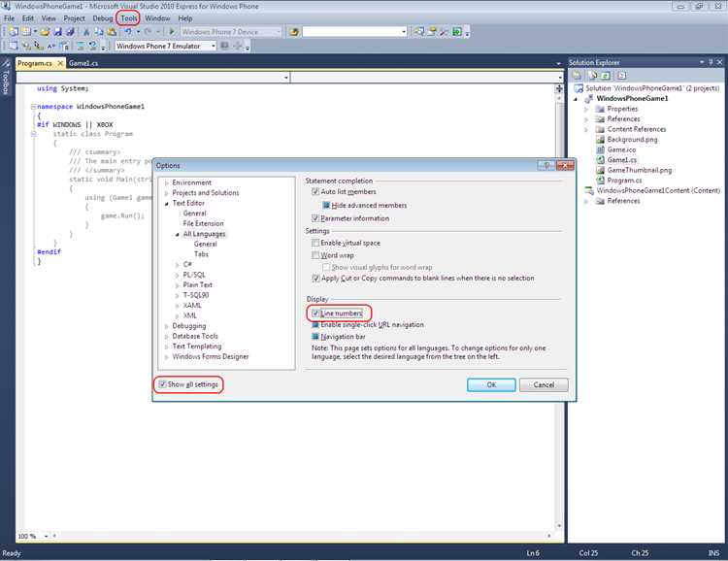
Task: Toggle the Line numbers checkbox
Action: coord(315,313)
